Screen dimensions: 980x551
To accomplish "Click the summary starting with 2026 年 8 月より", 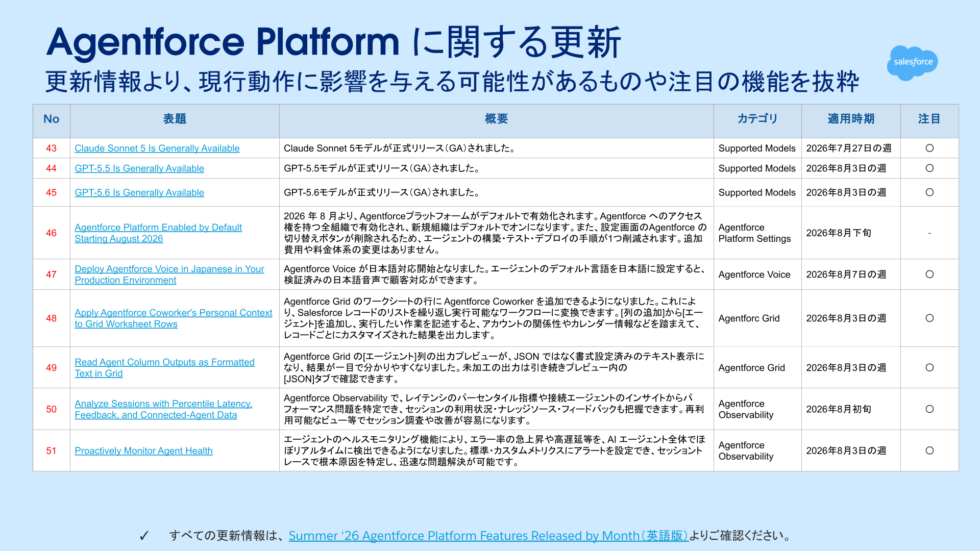I will (x=495, y=233).
